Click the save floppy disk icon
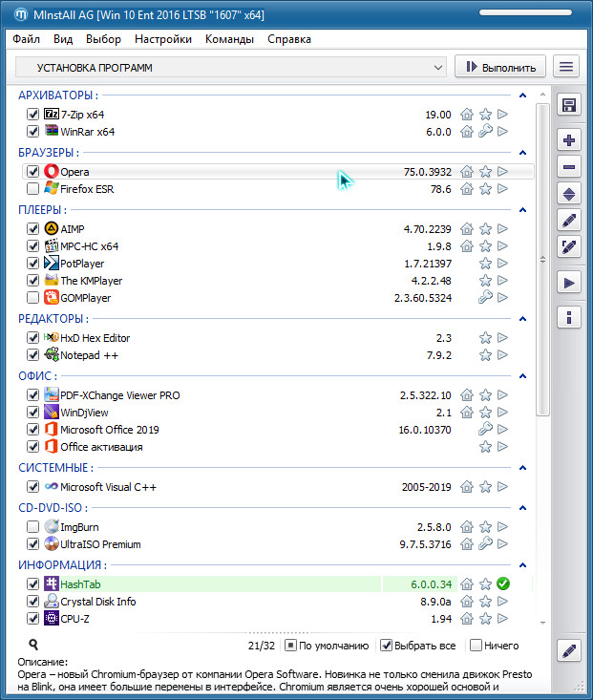The width and height of the screenshot is (593, 700). click(569, 105)
